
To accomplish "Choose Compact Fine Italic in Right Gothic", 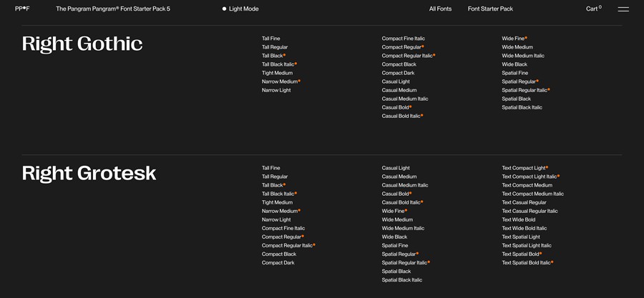I will tap(404, 39).
